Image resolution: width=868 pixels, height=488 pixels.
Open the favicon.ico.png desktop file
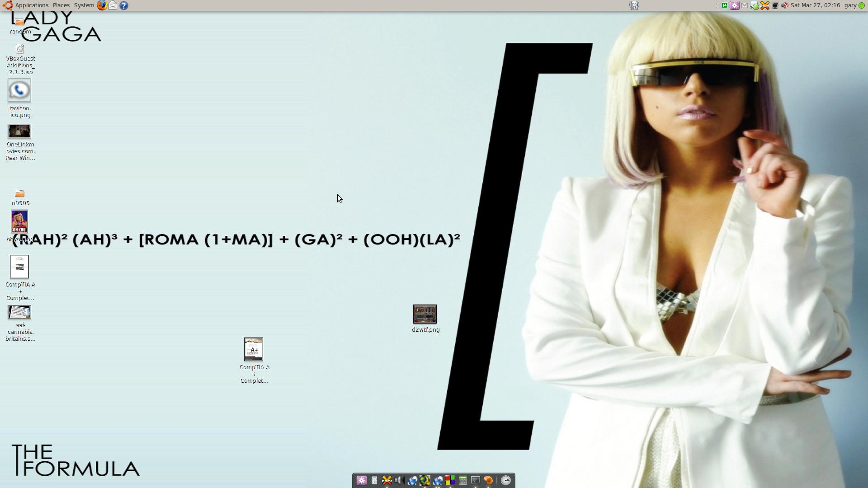tap(19, 91)
